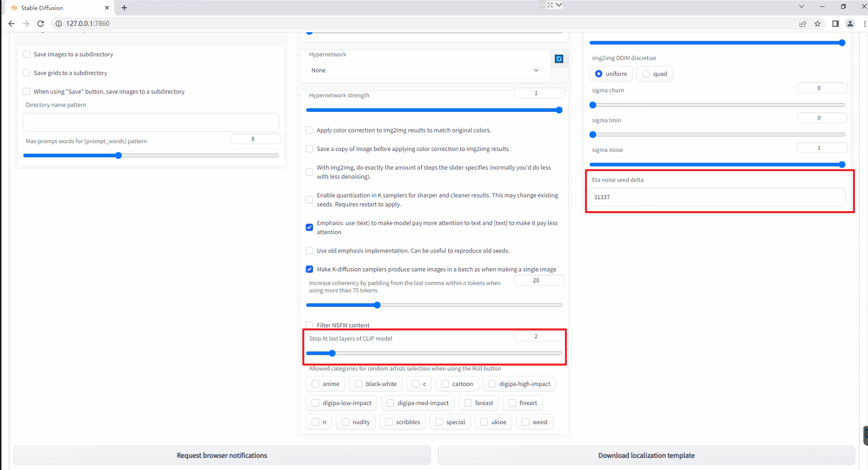Click the Directory name pattern field
The width and height of the screenshot is (868, 470).
[151, 122]
